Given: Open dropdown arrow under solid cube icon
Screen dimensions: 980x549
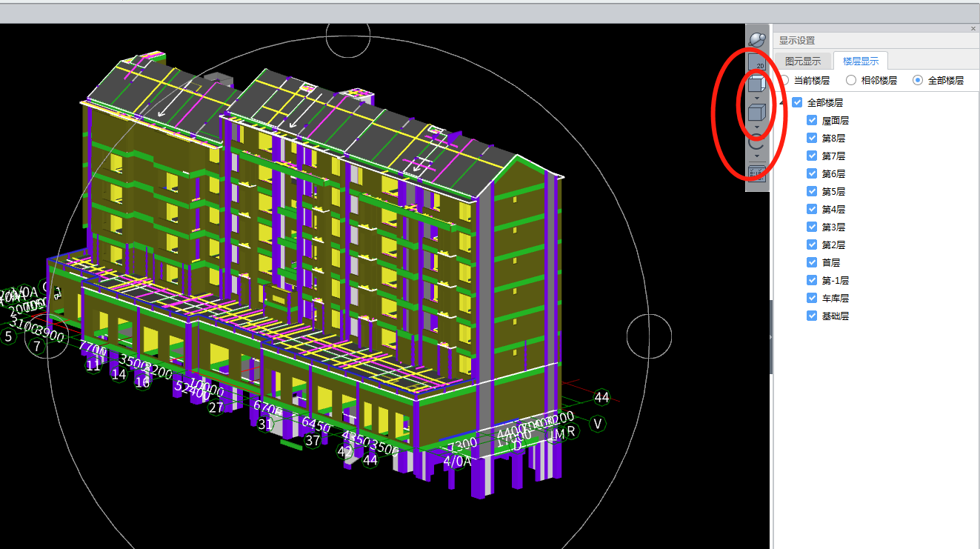Looking at the screenshot, I should click(x=756, y=127).
